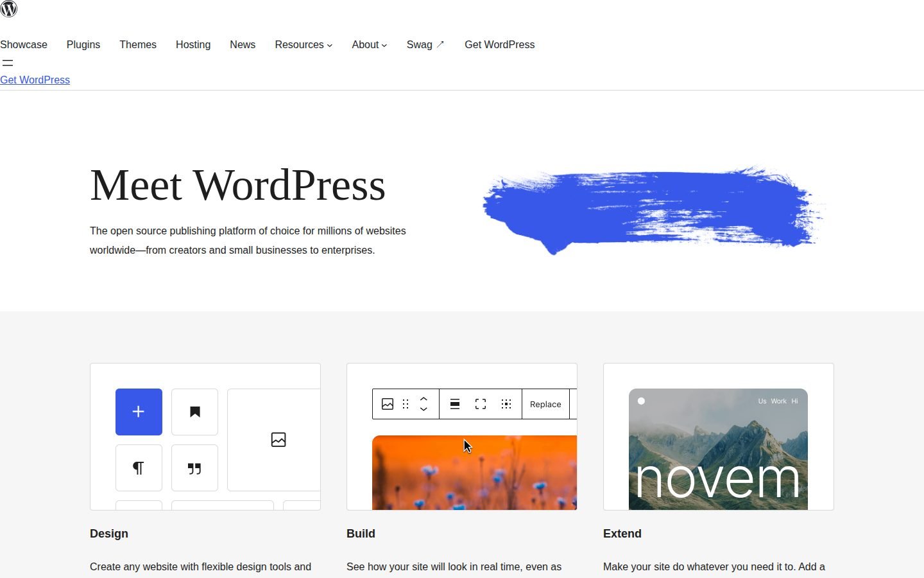Open the Showcase menu item

24,44
